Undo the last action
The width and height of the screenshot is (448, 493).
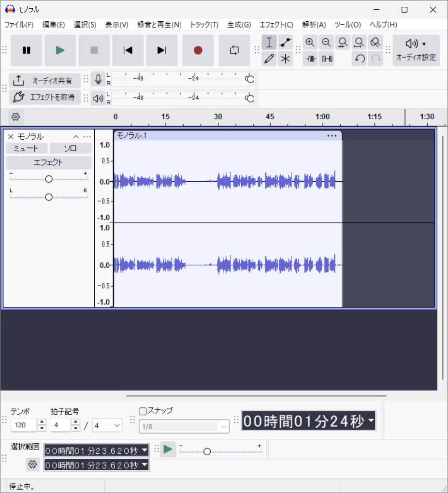(x=360, y=59)
